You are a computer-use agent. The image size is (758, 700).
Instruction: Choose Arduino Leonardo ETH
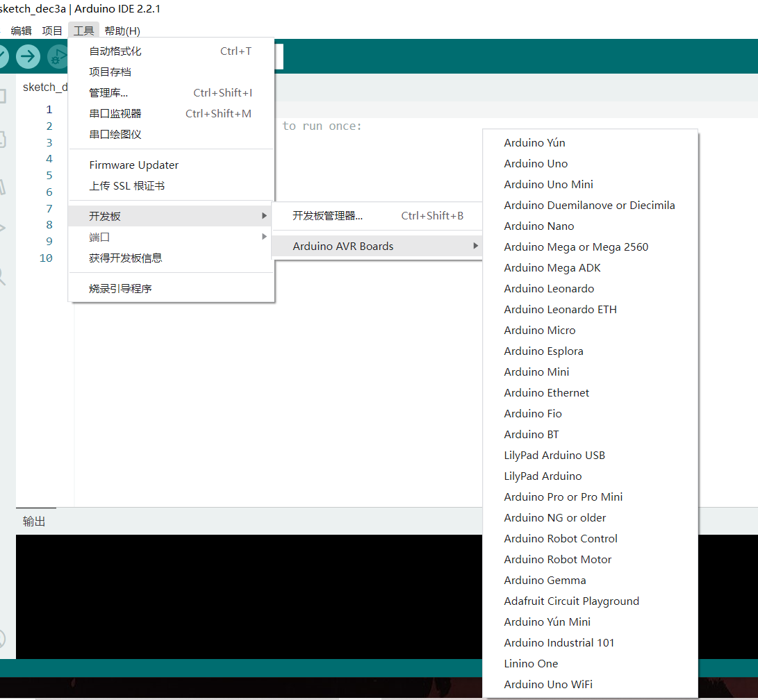click(x=591, y=309)
